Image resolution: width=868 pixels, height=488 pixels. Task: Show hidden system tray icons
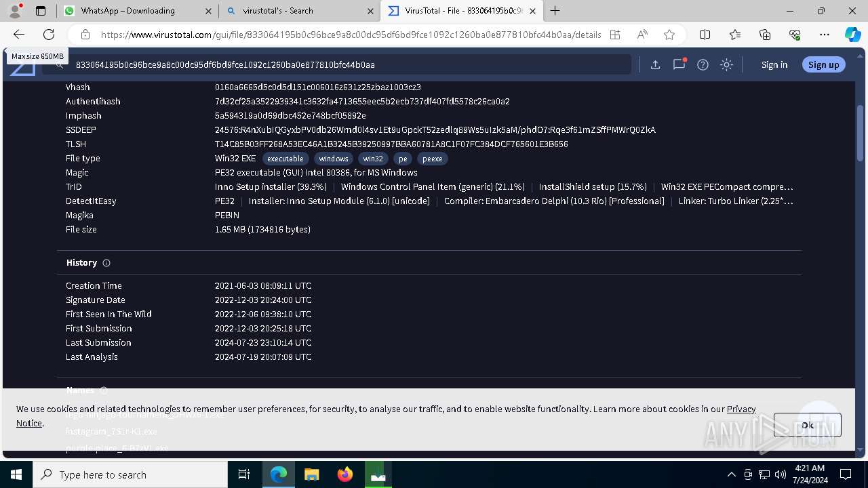point(731,474)
